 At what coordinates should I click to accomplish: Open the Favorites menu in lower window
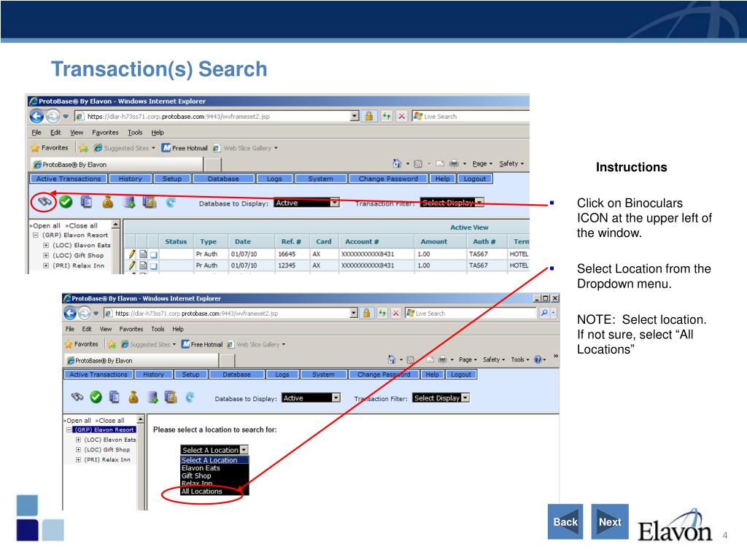point(131,329)
